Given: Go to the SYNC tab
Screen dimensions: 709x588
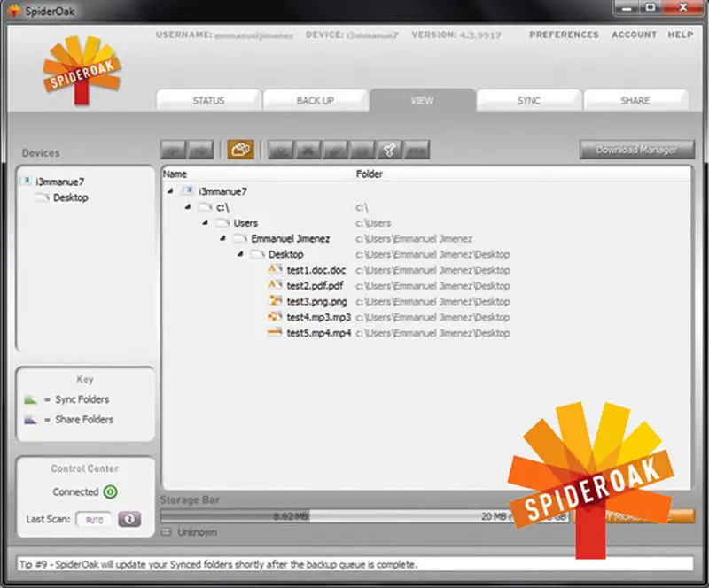Looking at the screenshot, I should coord(529,100).
